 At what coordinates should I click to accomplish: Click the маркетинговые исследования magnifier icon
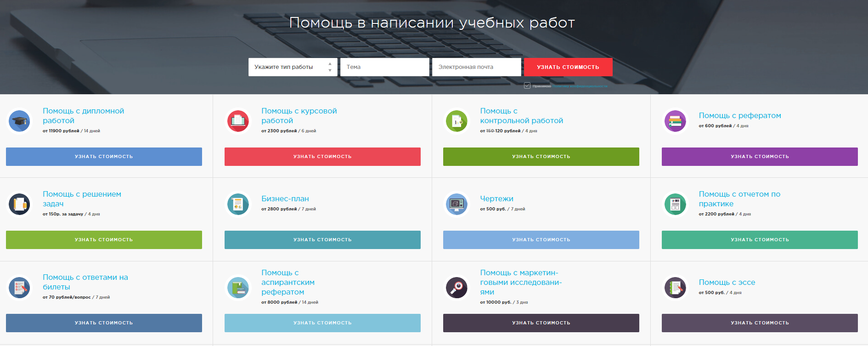(457, 287)
